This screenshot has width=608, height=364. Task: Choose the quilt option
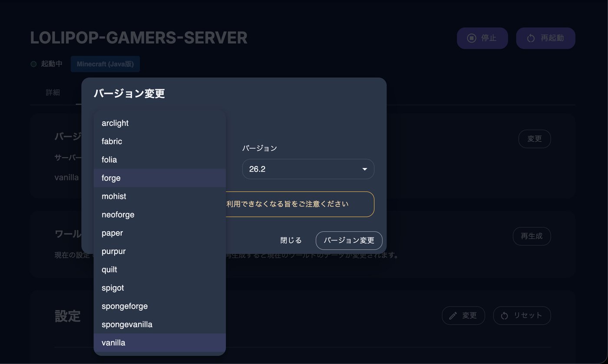159,269
